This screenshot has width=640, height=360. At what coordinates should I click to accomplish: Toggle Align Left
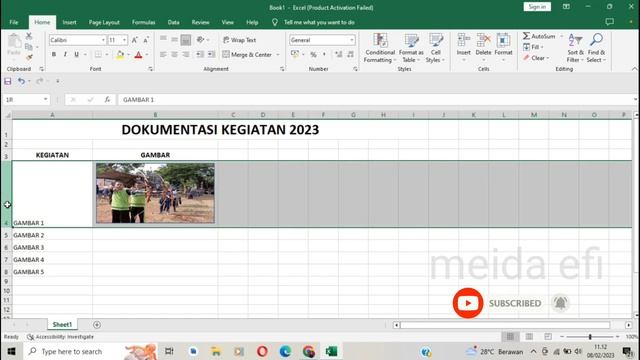[163, 54]
